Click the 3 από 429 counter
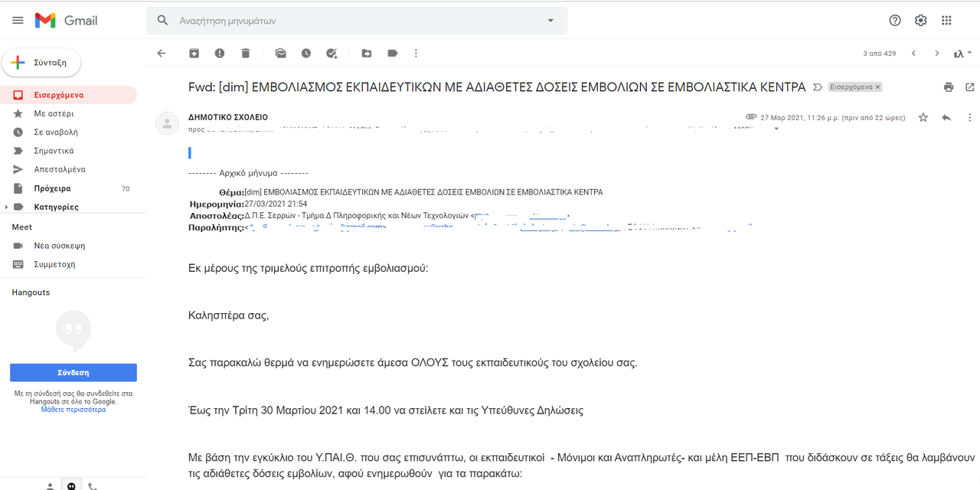This screenshot has width=980, height=490. point(879,54)
